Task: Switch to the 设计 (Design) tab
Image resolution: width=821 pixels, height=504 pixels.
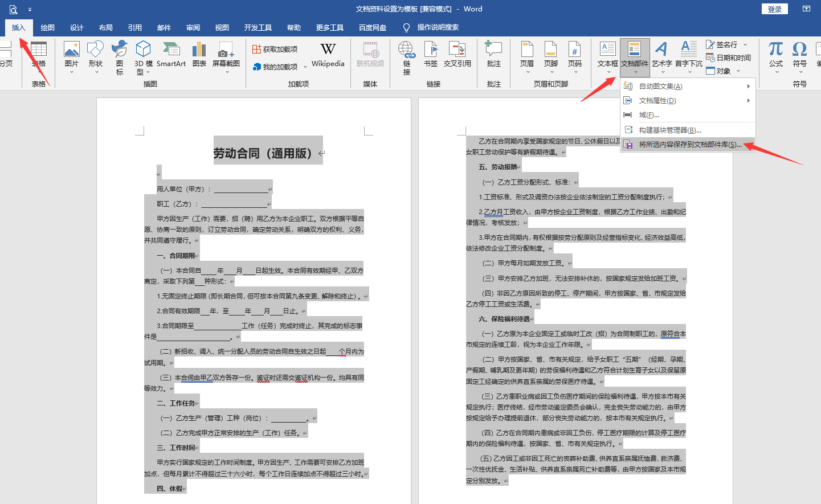Action: click(77, 28)
